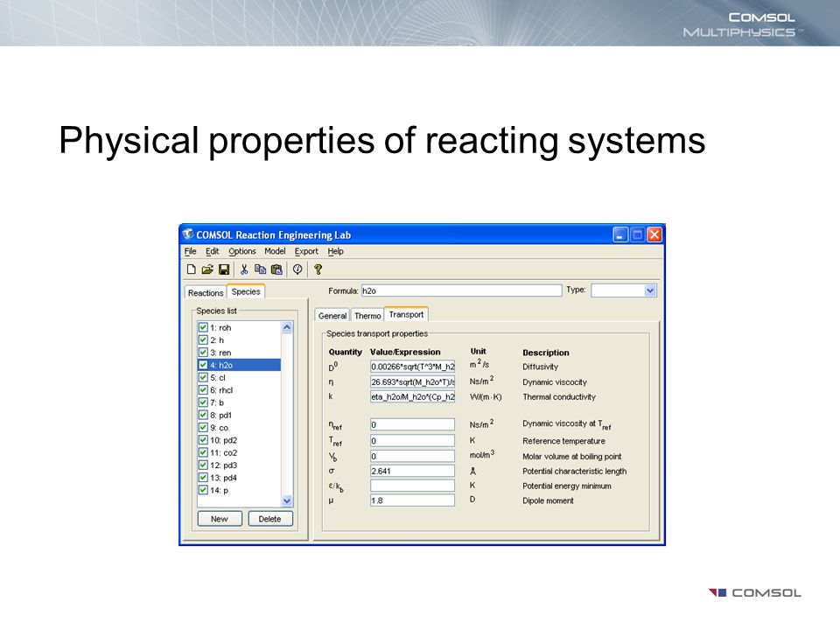The image size is (840, 630).
Task: Click the yellow question mark help icon
Action: click(318, 269)
